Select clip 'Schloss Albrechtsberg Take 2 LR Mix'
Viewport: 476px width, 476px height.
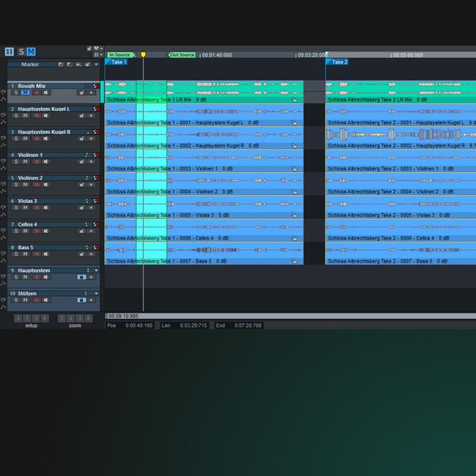(401, 92)
